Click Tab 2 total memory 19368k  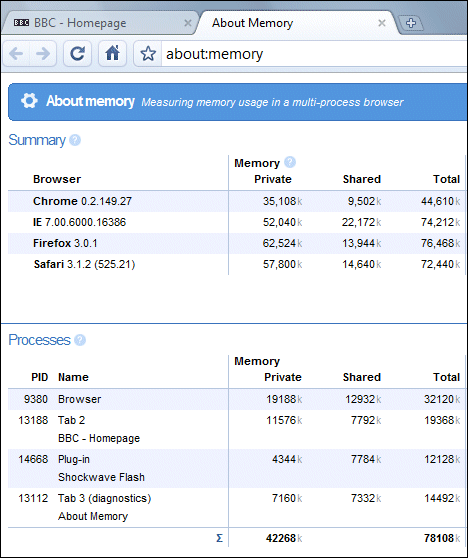coord(442,420)
